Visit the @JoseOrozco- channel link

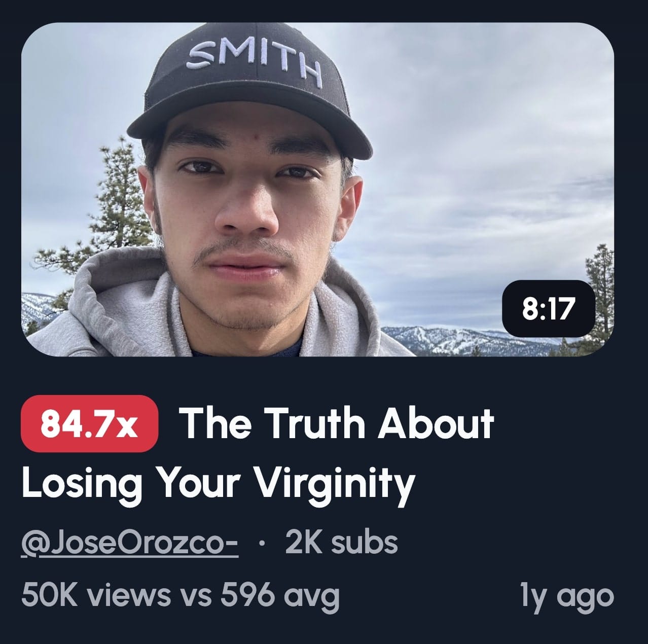(x=129, y=543)
